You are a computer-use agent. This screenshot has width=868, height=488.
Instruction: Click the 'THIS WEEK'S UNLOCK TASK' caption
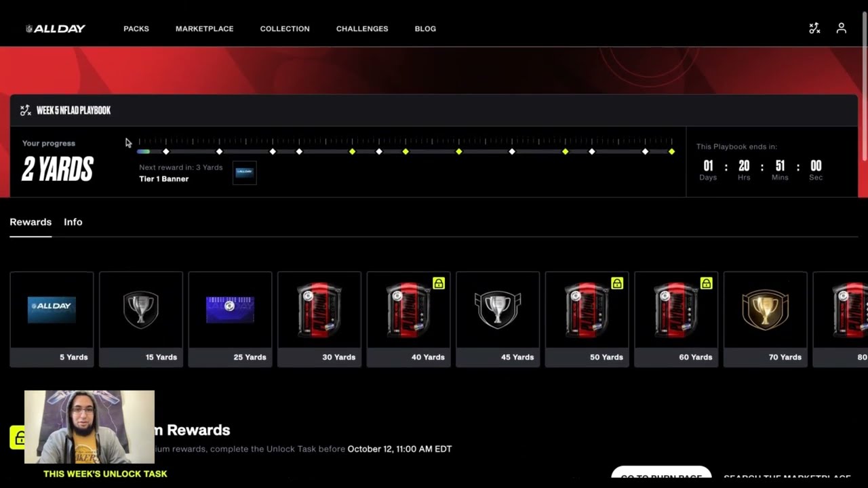click(x=105, y=474)
